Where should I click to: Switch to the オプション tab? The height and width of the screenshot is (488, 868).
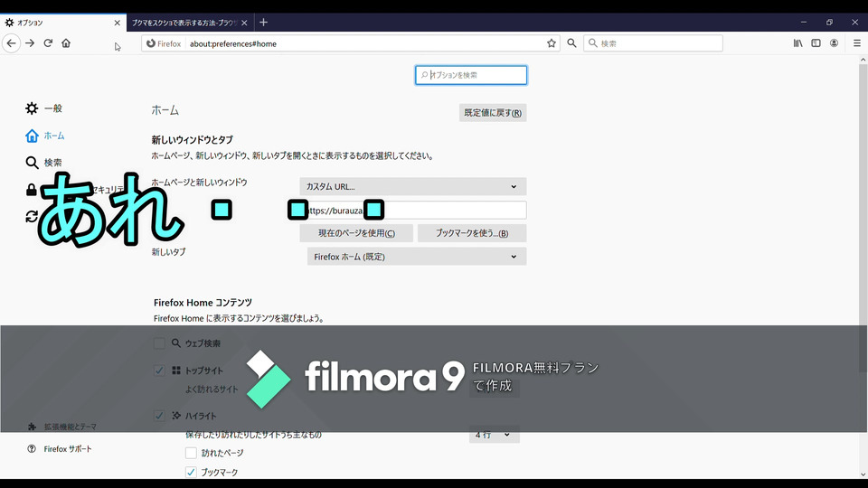click(63, 23)
